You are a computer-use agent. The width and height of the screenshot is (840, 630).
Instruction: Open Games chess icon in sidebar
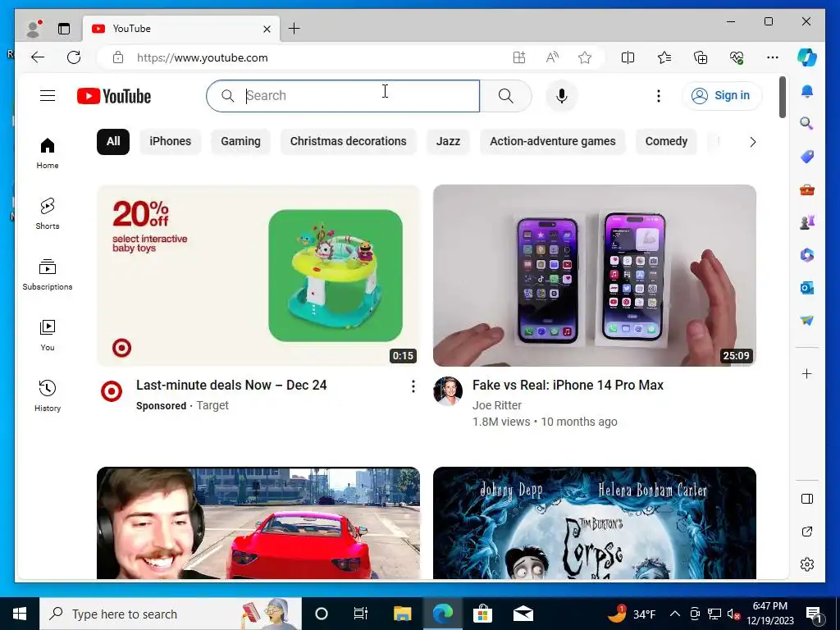pyautogui.click(x=807, y=221)
